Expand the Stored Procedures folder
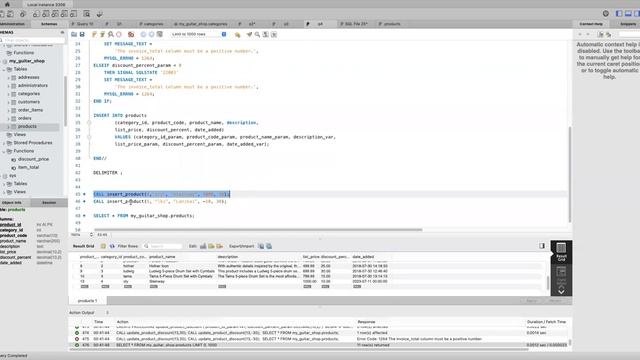 (x=4, y=143)
